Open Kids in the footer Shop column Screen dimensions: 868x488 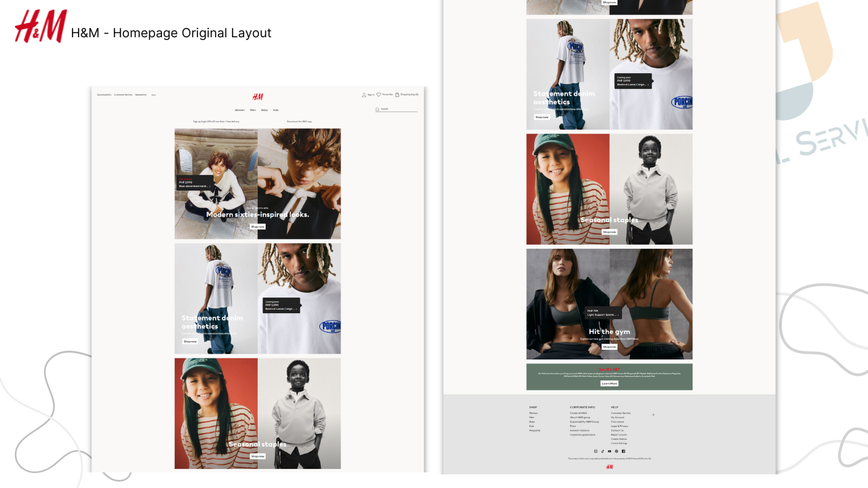tap(532, 426)
